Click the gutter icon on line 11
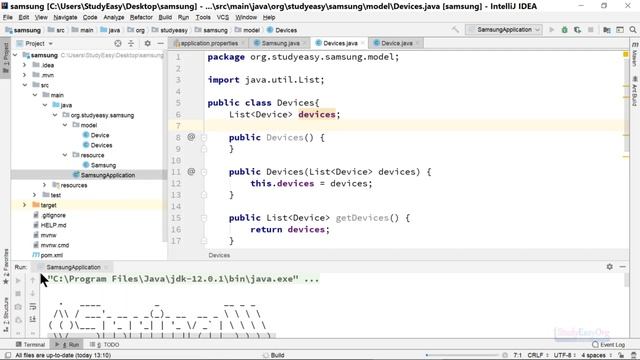 [191, 171]
